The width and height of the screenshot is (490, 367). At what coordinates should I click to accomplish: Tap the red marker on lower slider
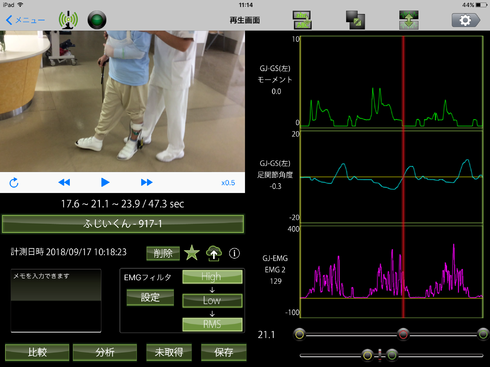(380, 355)
